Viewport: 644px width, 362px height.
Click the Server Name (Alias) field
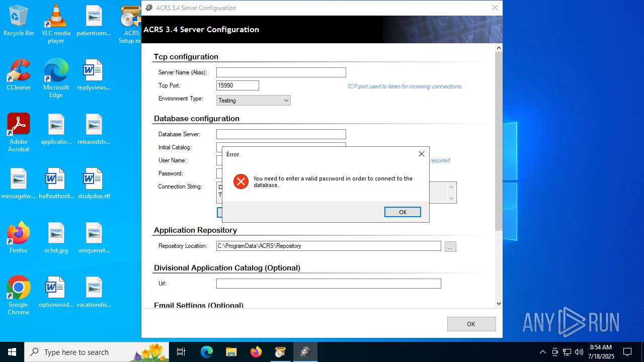281,72
